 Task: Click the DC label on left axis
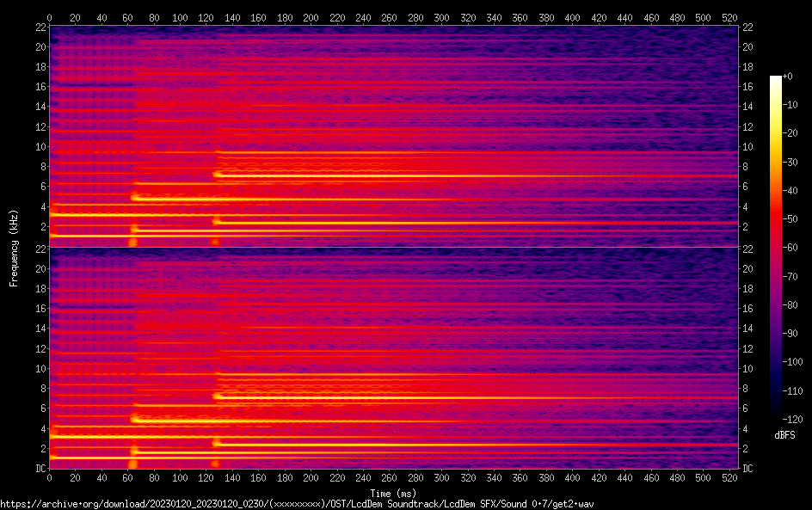point(40,469)
